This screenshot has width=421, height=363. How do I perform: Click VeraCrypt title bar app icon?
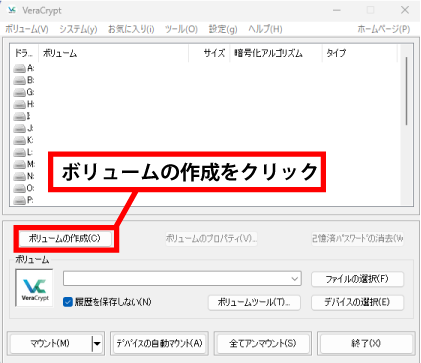[12, 10]
